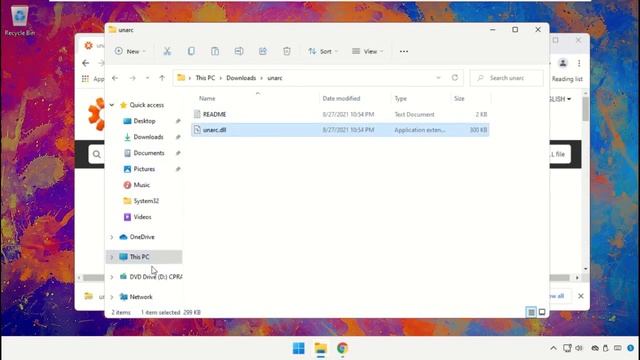
Task: Open Recycle Bin on desktop
Action: 19,21
